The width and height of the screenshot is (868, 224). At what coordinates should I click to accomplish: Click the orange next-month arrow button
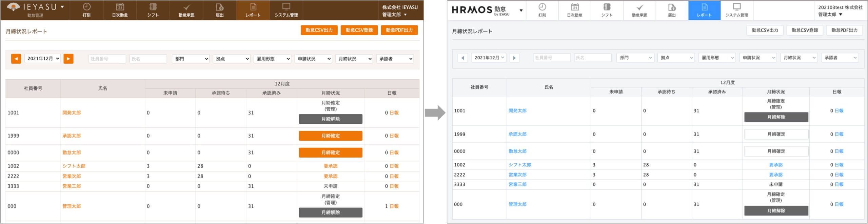click(x=68, y=59)
